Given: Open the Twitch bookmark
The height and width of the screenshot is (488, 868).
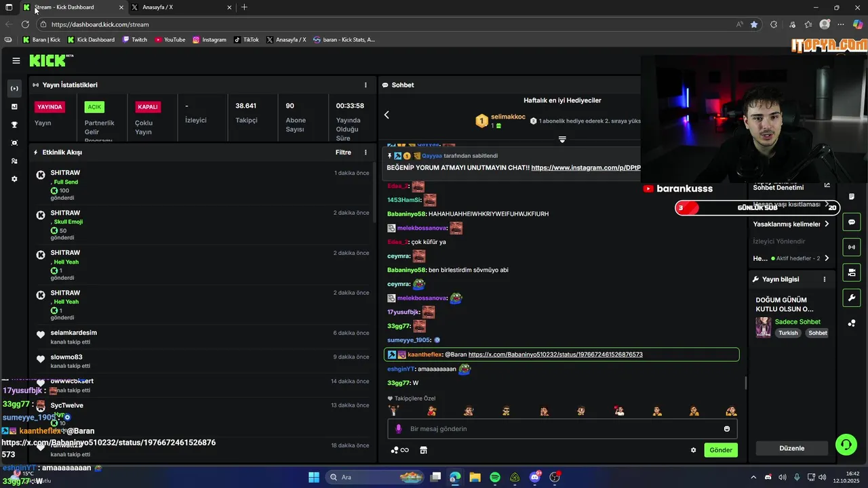Looking at the screenshot, I should pyautogui.click(x=135, y=39).
